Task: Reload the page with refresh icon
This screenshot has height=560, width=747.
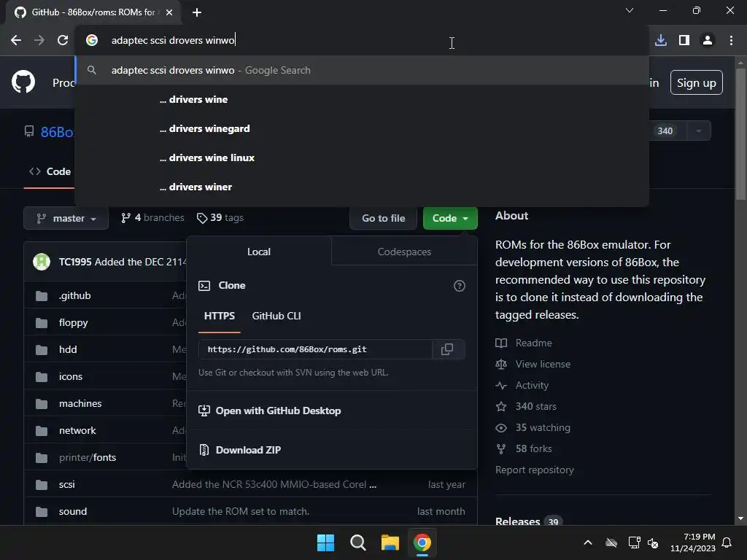Action: [63, 41]
